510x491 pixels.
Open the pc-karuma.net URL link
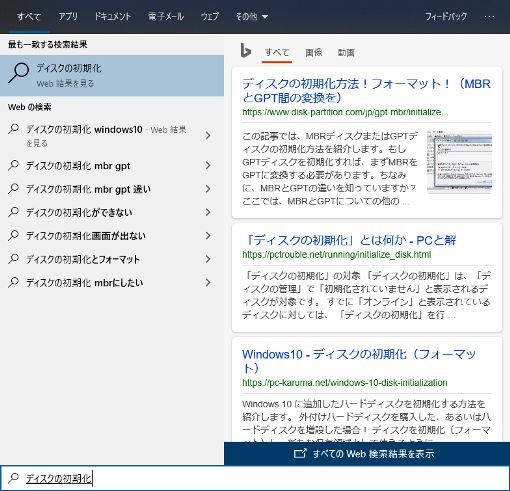pos(345,382)
